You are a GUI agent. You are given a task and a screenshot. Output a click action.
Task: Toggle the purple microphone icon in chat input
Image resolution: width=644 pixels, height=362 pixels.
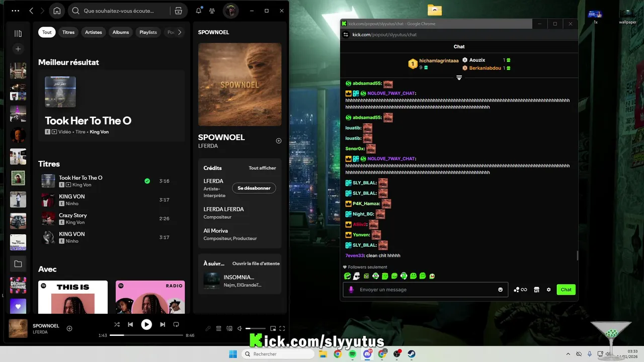tap(351, 290)
